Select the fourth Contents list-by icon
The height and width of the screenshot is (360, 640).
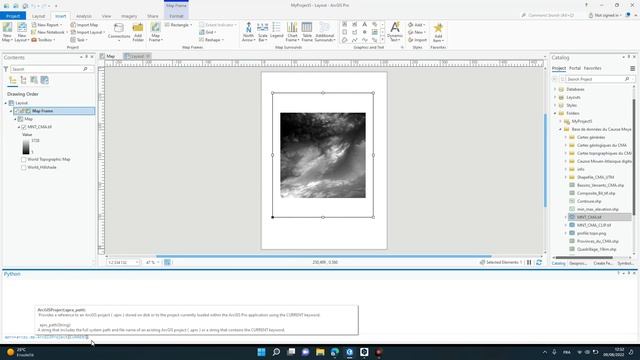click(44, 80)
